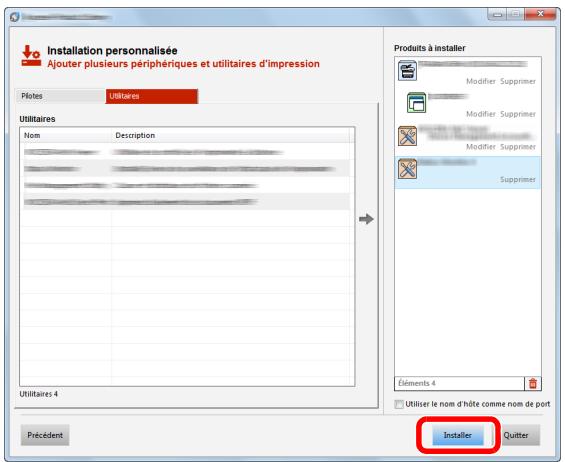
Task: Click the red trash icon to delete all
Action: click(533, 383)
